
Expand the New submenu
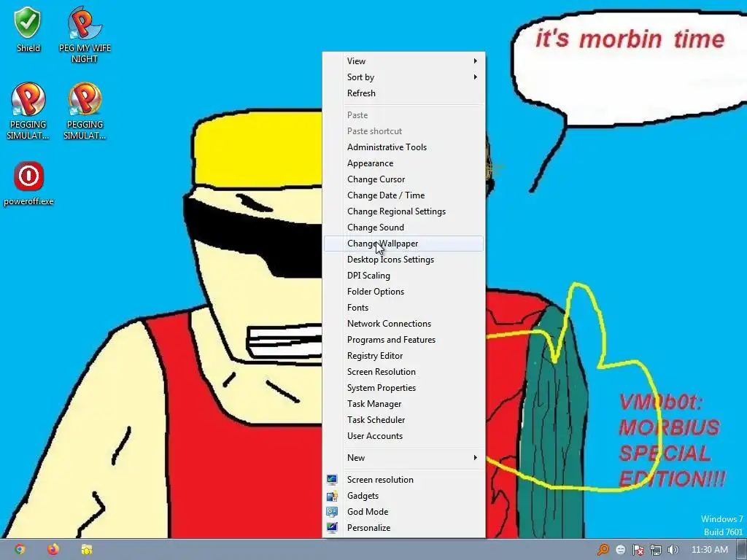coord(404,458)
